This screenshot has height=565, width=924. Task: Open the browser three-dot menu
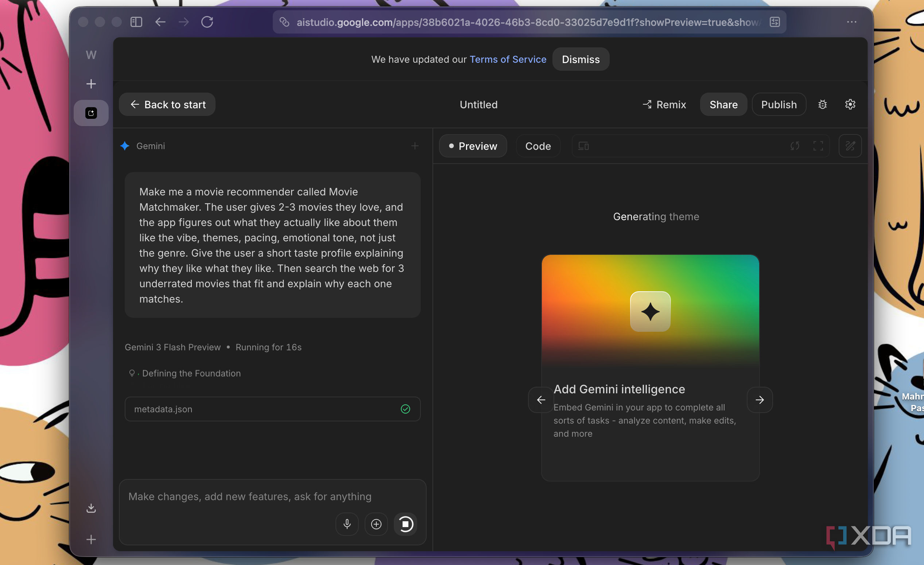pyautogui.click(x=852, y=22)
